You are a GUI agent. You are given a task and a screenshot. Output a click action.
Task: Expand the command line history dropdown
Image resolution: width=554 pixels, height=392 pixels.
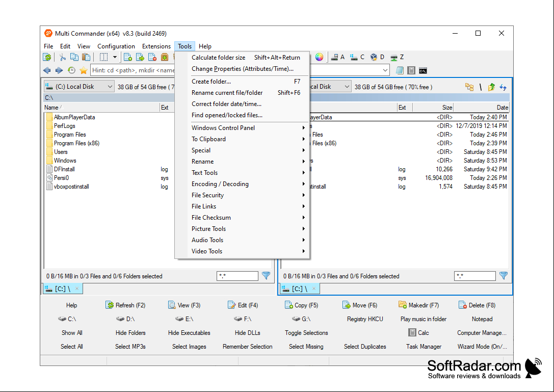[385, 70]
